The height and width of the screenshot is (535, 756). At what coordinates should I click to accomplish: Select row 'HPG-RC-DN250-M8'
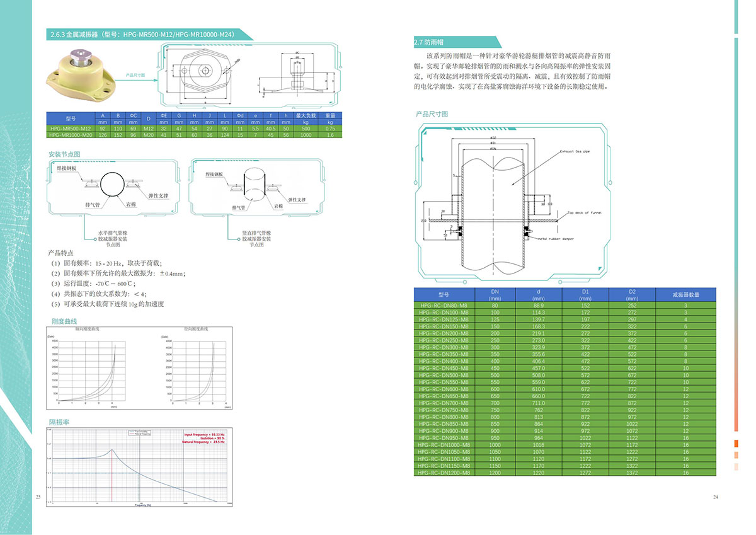tap(565, 340)
